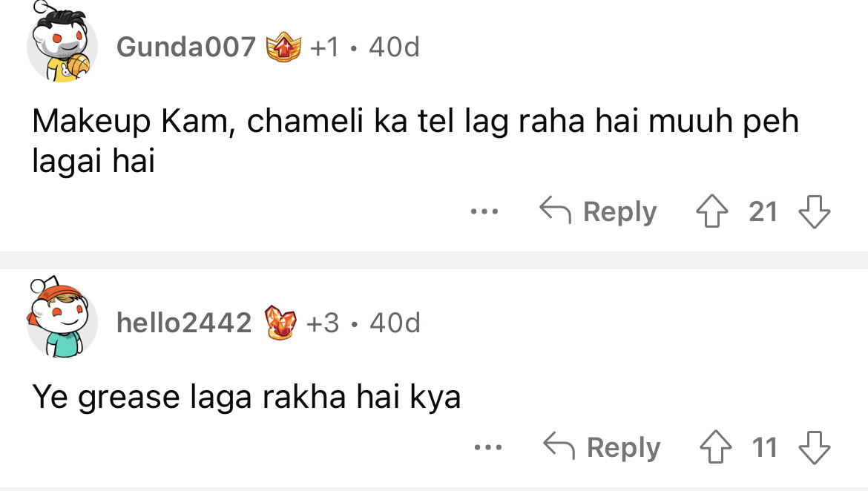Click the +1 award count beside Gunda007
The height and width of the screenshot is (491, 868).
pos(324,48)
